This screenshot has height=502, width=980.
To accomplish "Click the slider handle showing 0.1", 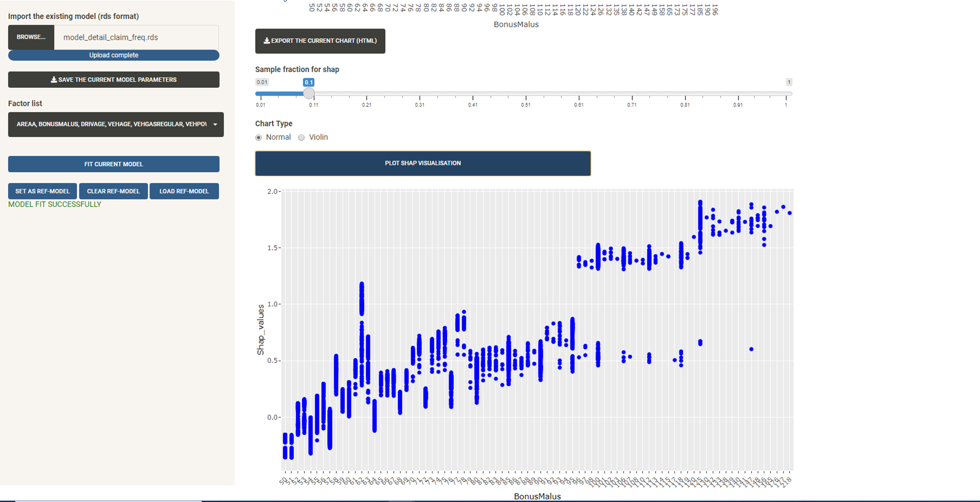I will [308, 82].
